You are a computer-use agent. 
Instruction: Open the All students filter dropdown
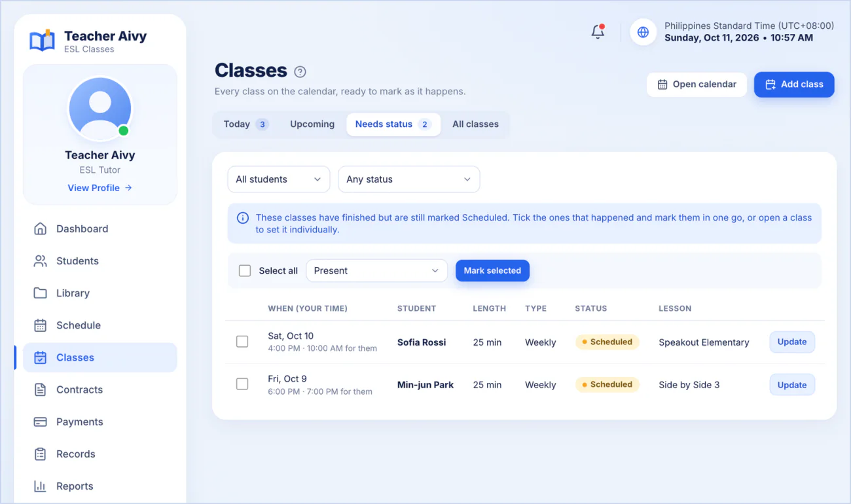point(279,179)
